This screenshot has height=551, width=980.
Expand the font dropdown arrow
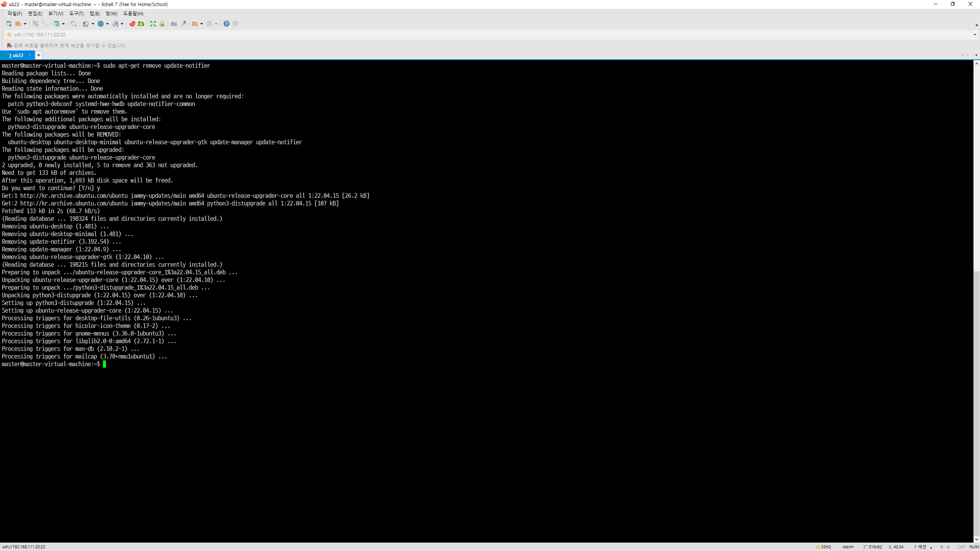pos(122,24)
